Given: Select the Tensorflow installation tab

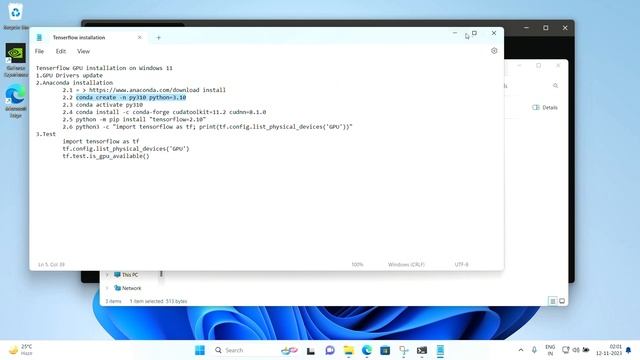Looking at the screenshot, I should point(87,38).
